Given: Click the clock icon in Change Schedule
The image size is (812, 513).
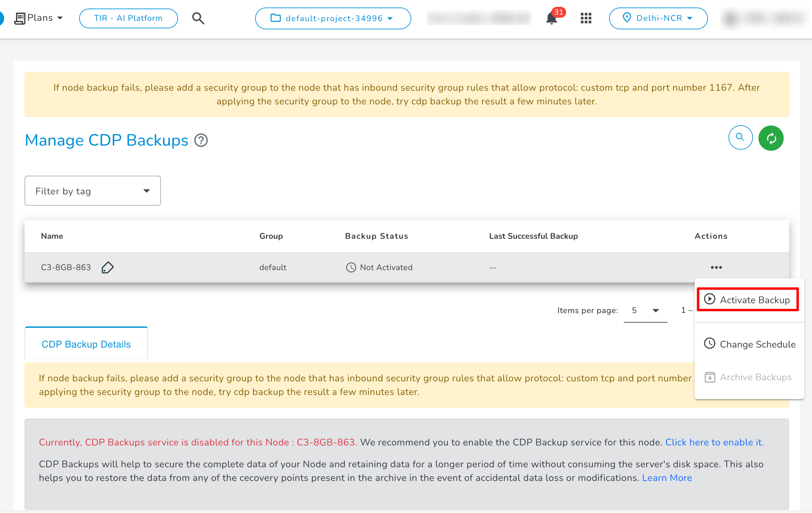Looking at the screenshot, I should point(710,343).
